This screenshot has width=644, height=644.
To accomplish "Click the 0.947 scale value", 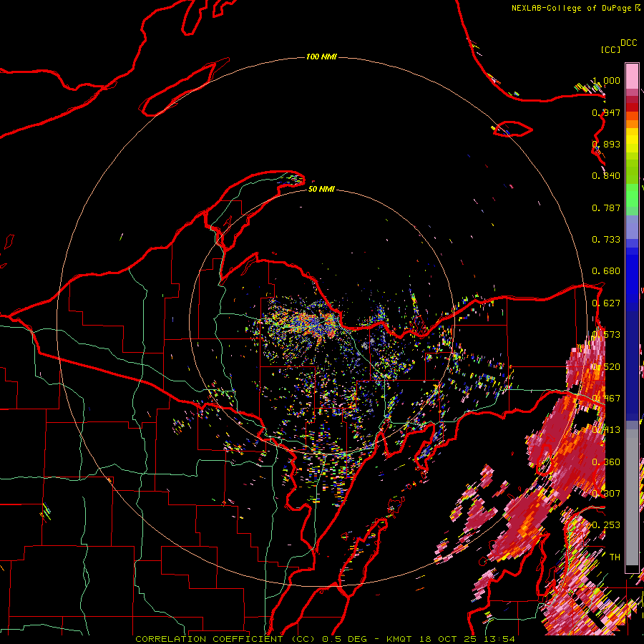I will (606, 112).
